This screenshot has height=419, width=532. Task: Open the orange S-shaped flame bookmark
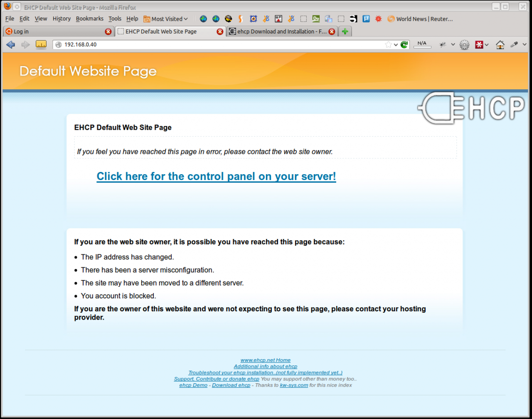click(x=241, y=19)
